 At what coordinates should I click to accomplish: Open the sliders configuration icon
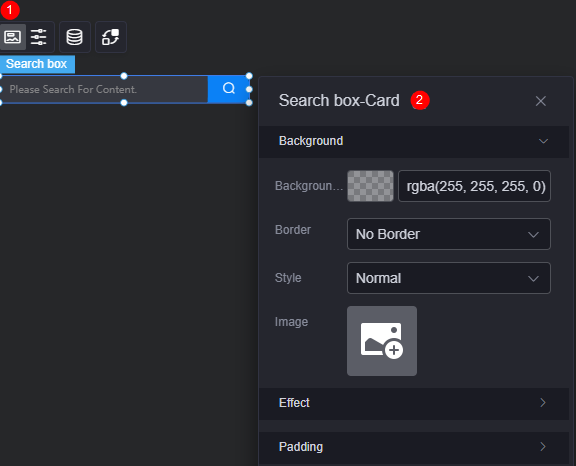tap(39, 37)
